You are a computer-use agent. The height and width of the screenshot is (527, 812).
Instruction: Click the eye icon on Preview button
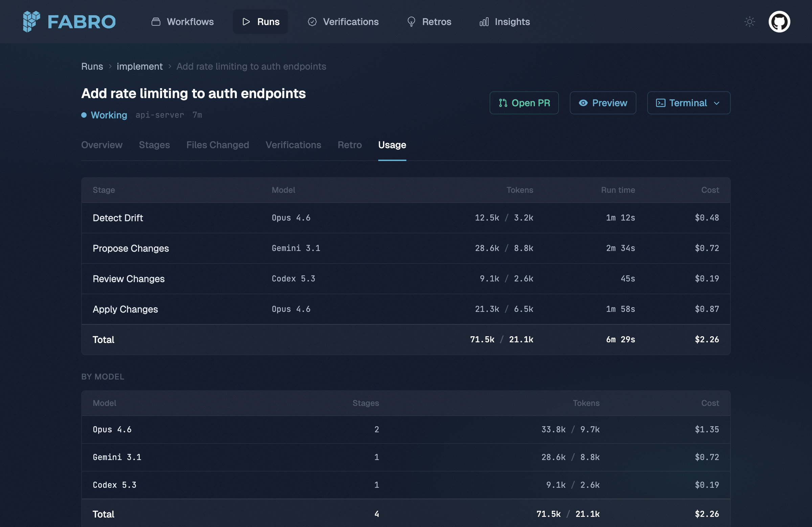[583, 103]
